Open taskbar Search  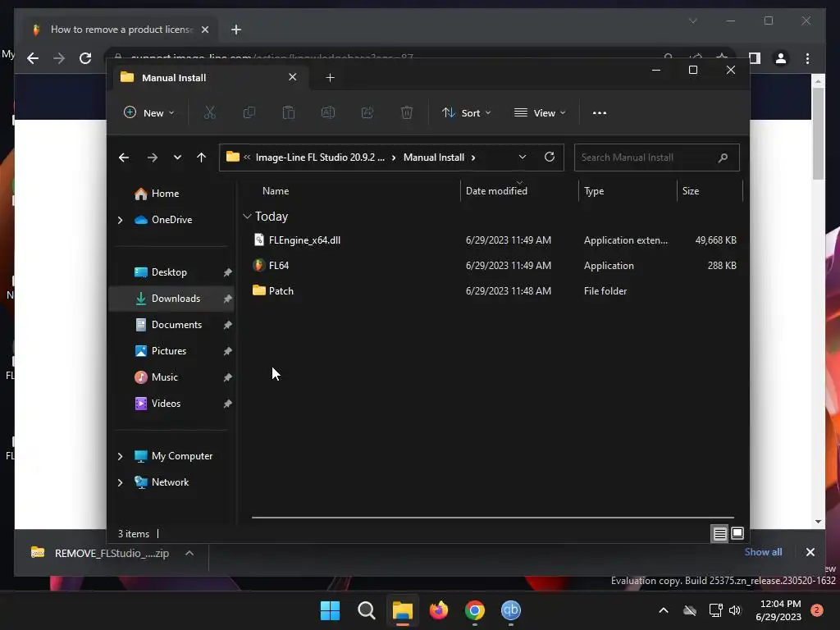pyautogui.click(x=367, y=610)
